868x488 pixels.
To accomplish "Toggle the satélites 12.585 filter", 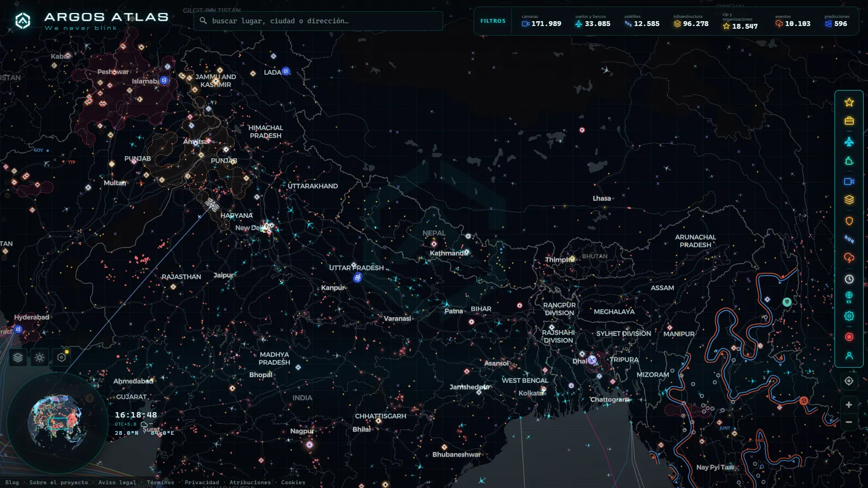I will point(642,21).
